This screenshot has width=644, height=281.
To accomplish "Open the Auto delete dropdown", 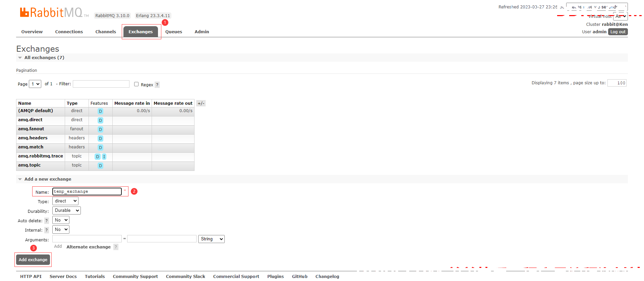I will 61,220.
